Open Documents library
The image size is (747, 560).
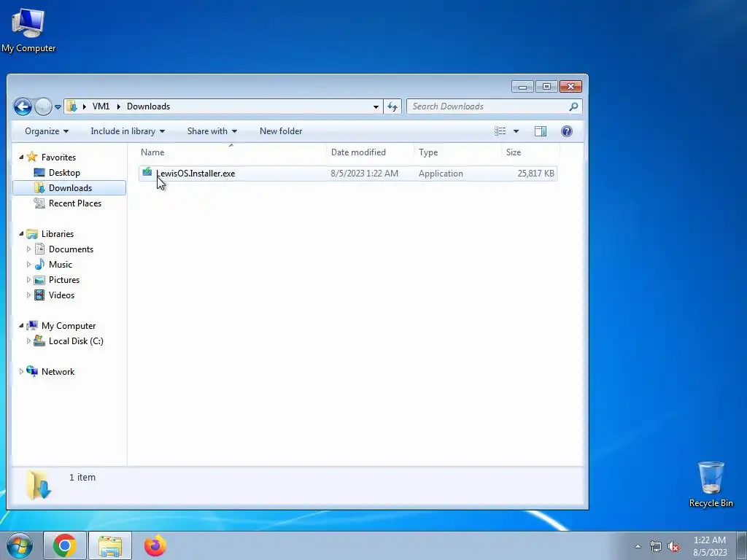[71, 249]
